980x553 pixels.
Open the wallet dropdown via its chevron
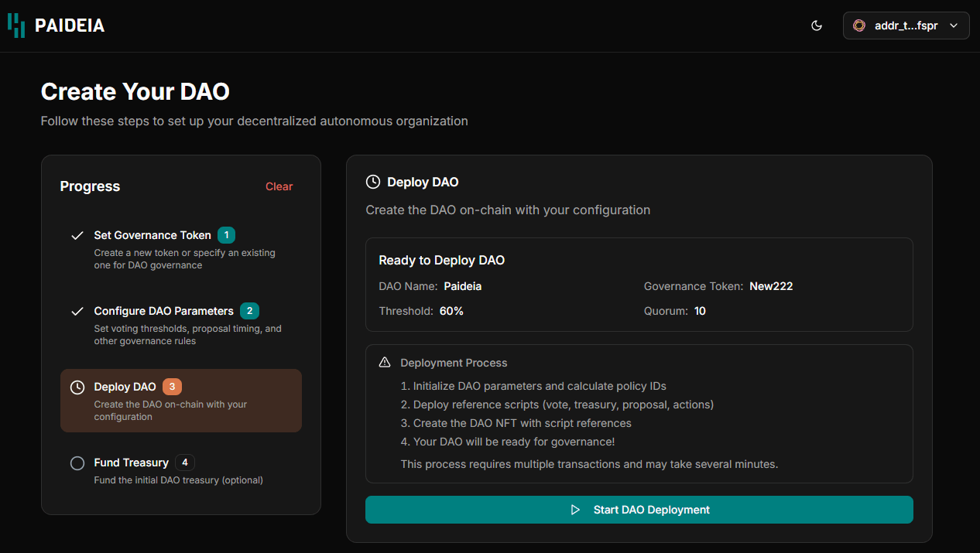coord(953,25)
